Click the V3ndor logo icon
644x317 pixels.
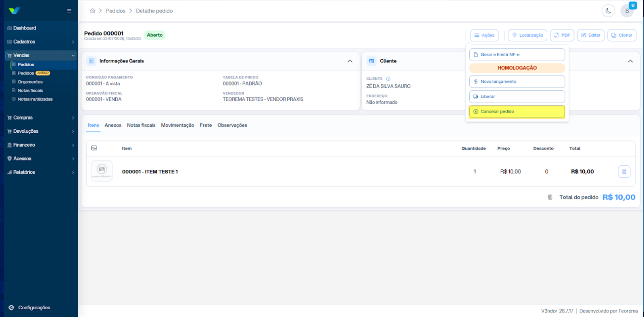(14, 11)
